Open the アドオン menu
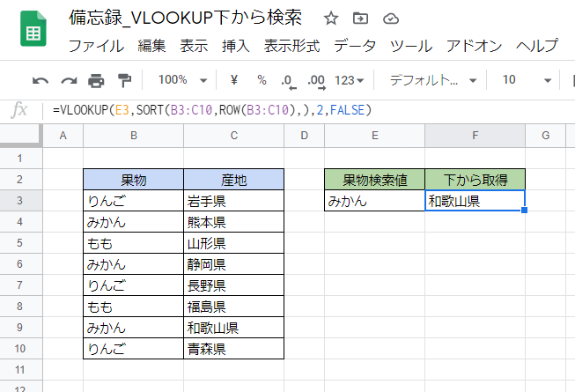Screen dimensions: 575x392 (x=474, y=46)
